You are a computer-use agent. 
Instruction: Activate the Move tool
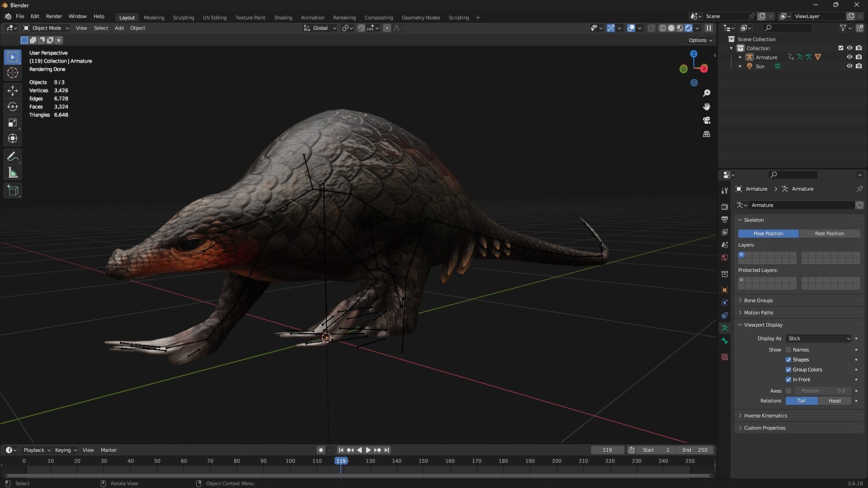pos(13,91)
